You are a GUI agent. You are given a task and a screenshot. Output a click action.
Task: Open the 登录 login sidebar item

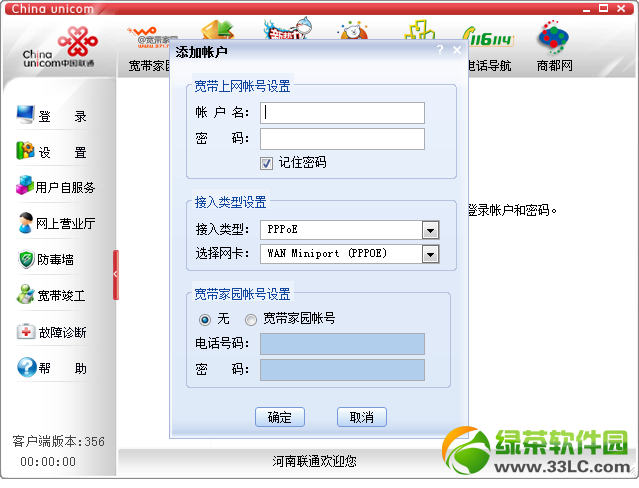(52, 115)
